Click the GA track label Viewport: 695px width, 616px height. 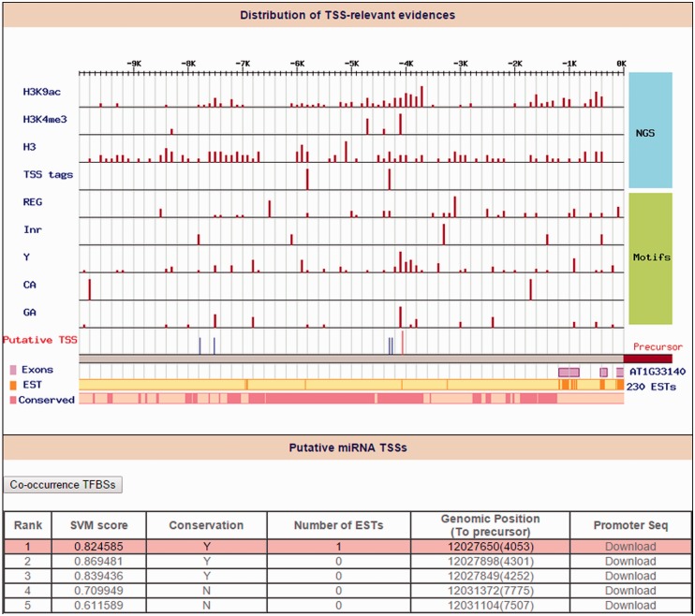pos(29,313)
